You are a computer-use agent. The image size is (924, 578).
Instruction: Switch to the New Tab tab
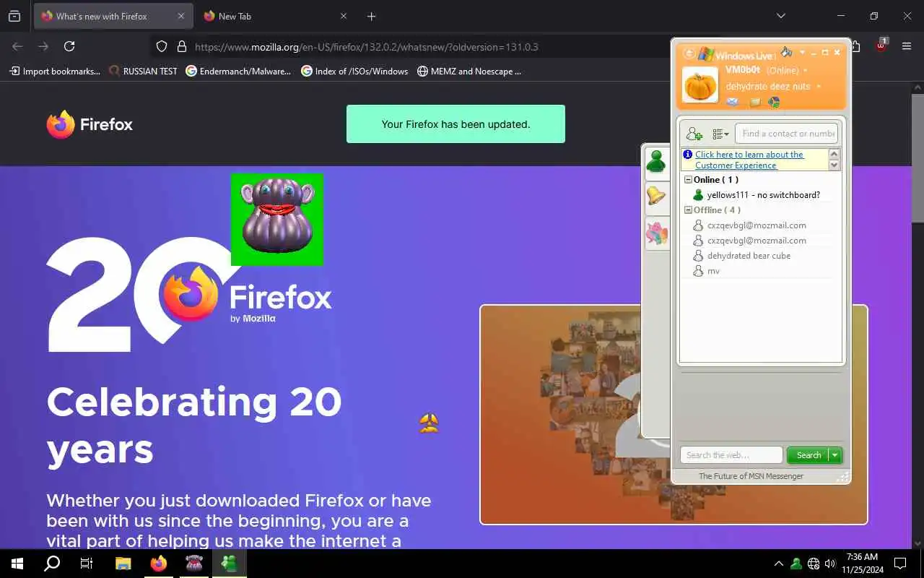(x=274, y=16)
